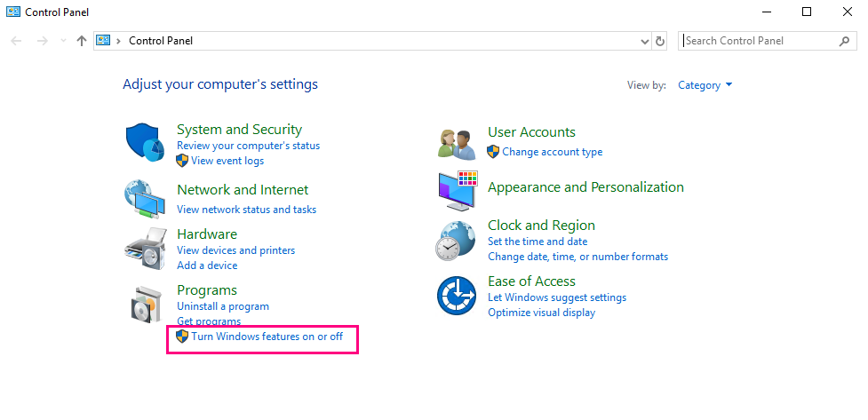Image resolution: width=868 pixels, height=420 pixels.
Task: Click the Network and Internet globe icon
Action: pyautogui.click(x=144, y=200)
